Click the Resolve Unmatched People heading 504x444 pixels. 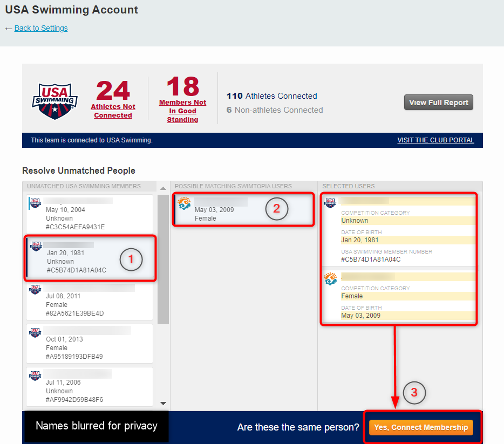(x=79, y=170)
